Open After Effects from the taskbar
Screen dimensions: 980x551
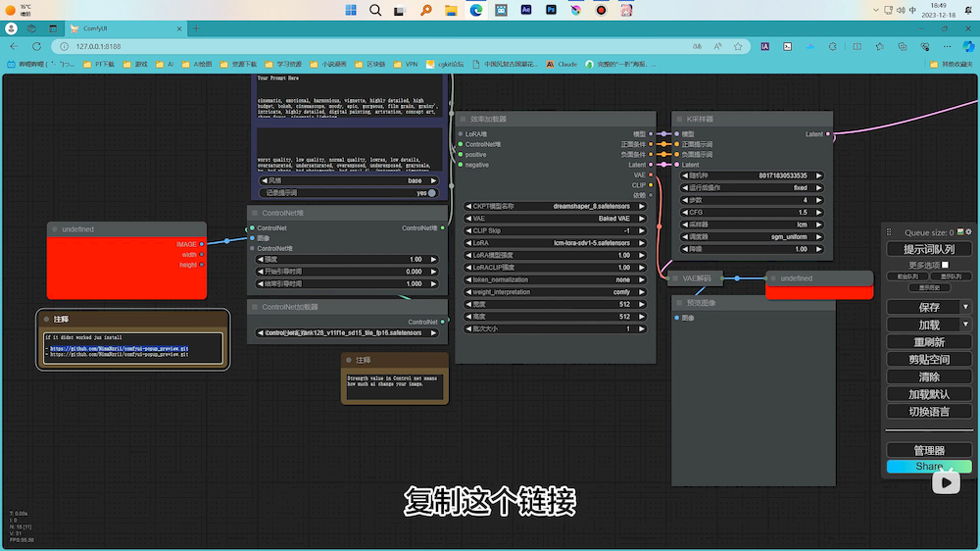(x=526, y=10)
